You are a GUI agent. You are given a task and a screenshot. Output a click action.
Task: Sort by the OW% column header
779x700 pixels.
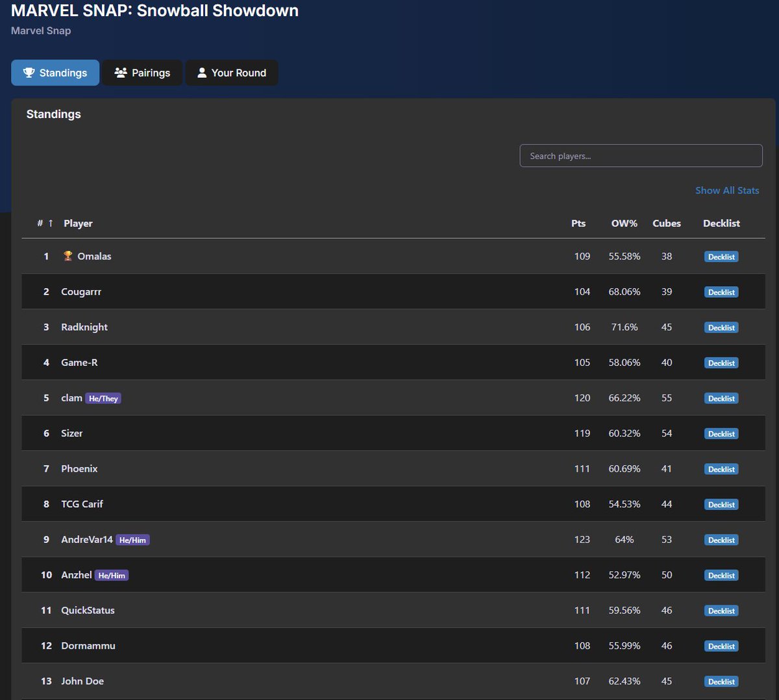[x=624, y=223]
